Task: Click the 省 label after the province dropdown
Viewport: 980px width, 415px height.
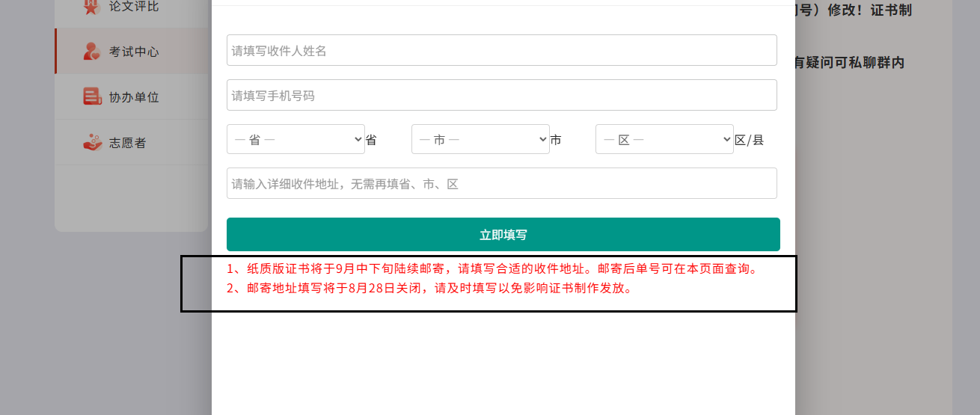Action: click(x=371, y=140)
